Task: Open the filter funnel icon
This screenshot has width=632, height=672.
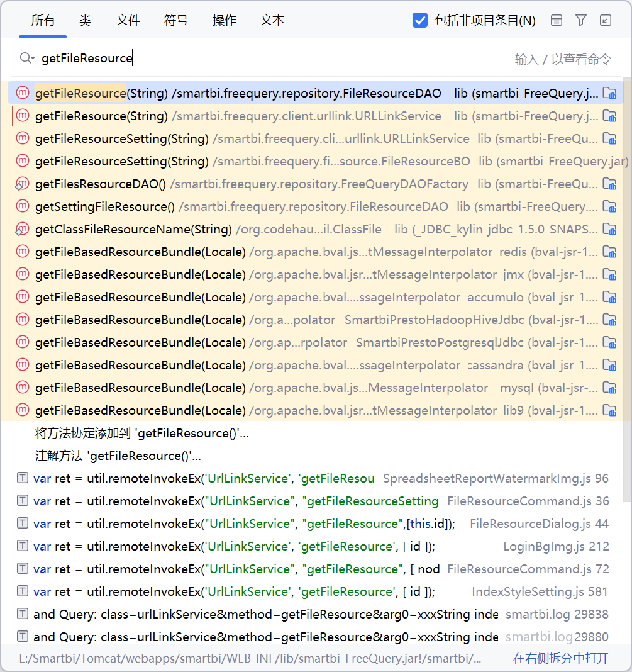Action: tap(580, 20)
